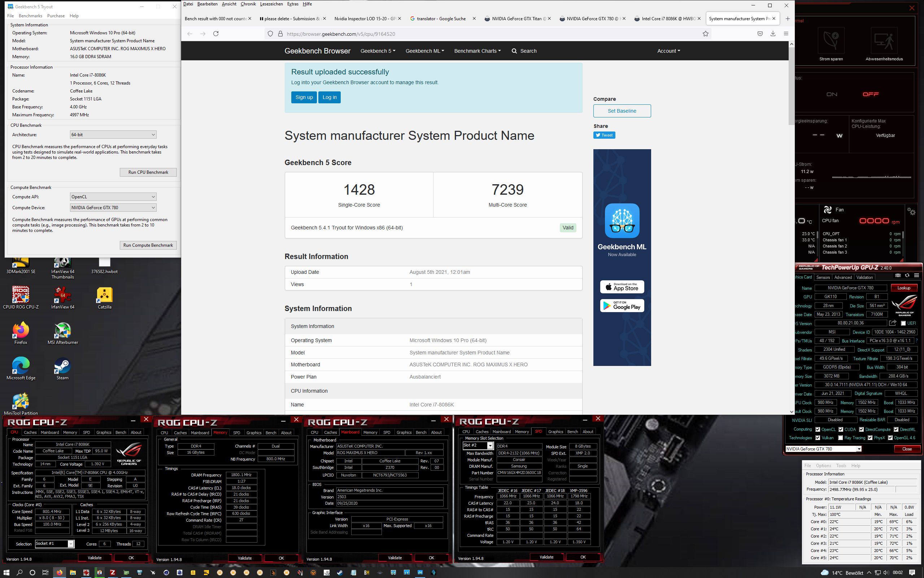Open MiniTool Partition desktop icon
The width and height of the screenshot is (924, 578).
[x=21, y=404]
